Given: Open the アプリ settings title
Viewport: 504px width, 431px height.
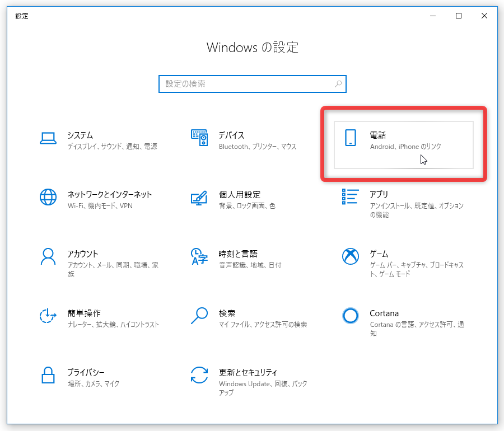Looking at the screenshot, I should click(379, 195).
